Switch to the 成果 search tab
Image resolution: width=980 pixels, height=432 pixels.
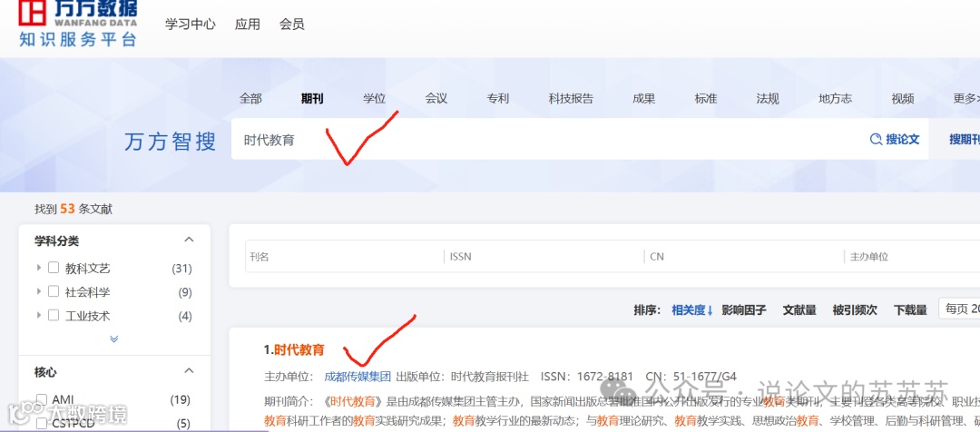pyautogui.click(x=643, y=98)
